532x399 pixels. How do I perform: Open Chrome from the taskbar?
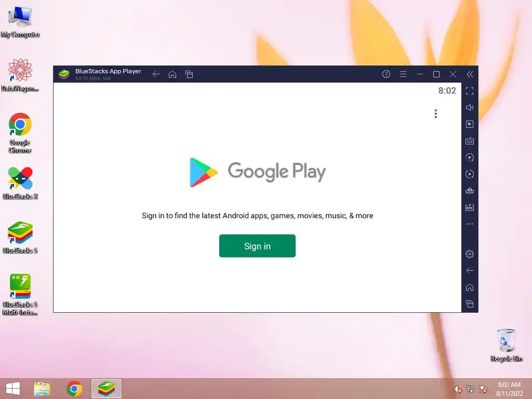click(x=74, y=389)
